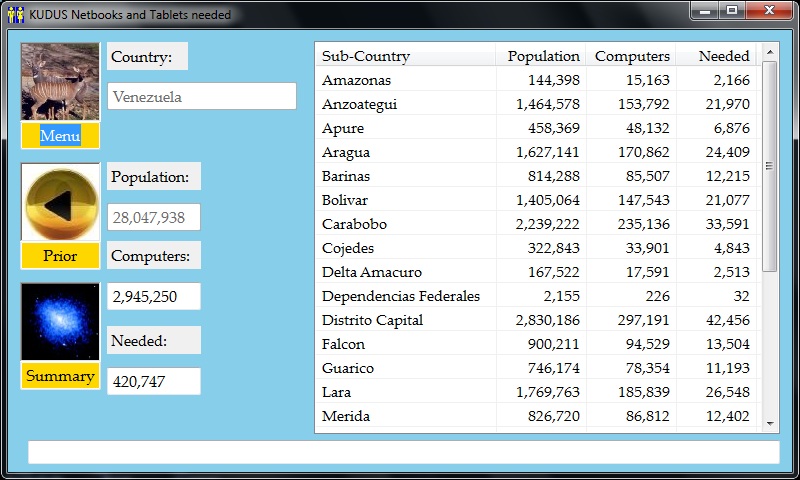
Task: Click the Population field showing 28,047,938
Action: point(154,218)
